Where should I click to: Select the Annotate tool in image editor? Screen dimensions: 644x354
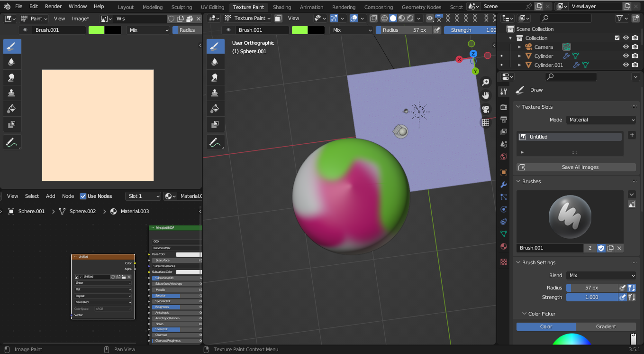(x=12, y=142)
